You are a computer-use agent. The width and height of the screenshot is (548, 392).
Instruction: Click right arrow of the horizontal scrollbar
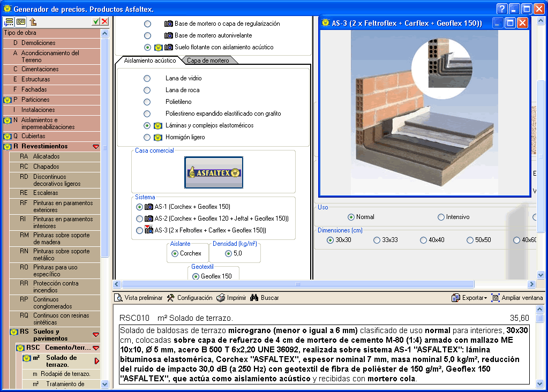click(532, 284)
